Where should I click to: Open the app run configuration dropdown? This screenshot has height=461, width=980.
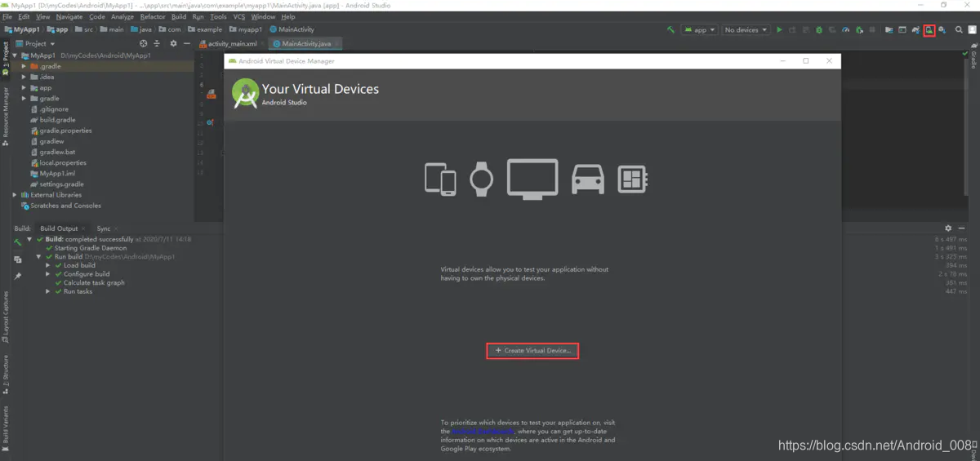(700, 30)
